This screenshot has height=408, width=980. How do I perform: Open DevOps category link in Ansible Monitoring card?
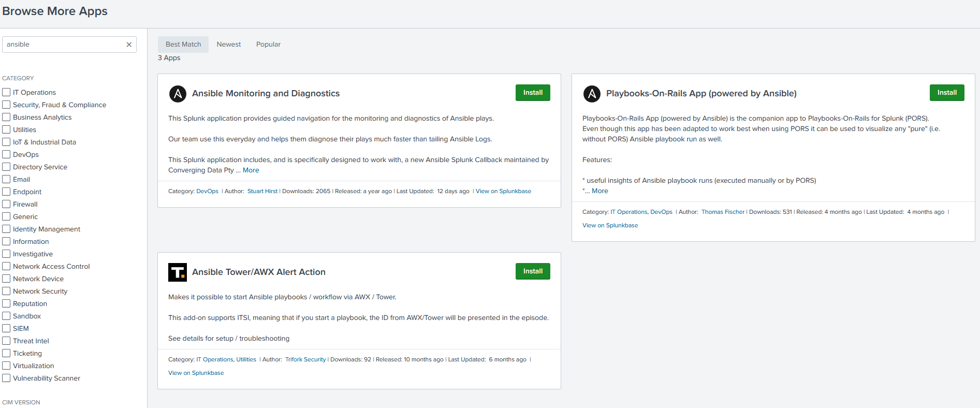pos(208,192)
